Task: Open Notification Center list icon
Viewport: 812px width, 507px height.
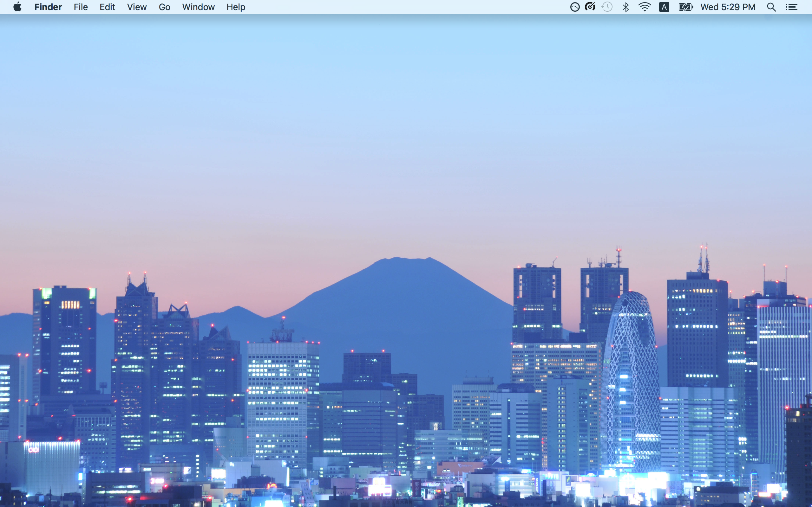Action: click(791, 7)
